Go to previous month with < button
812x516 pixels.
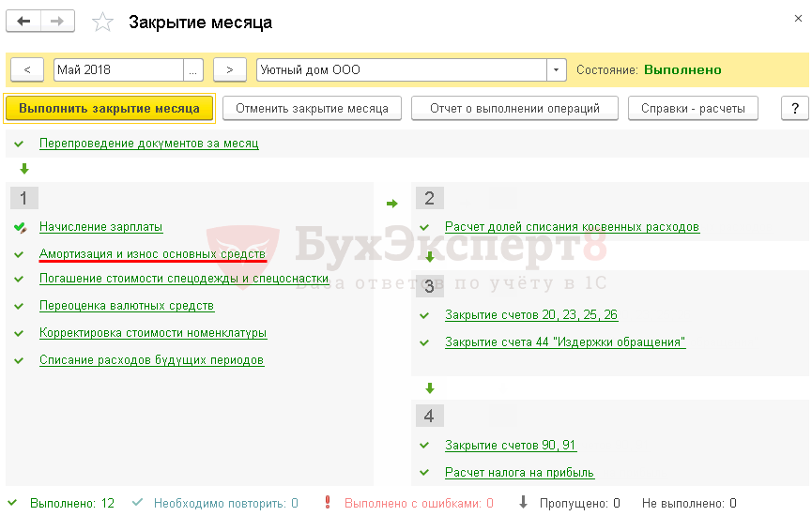click(x=27, y=70)
